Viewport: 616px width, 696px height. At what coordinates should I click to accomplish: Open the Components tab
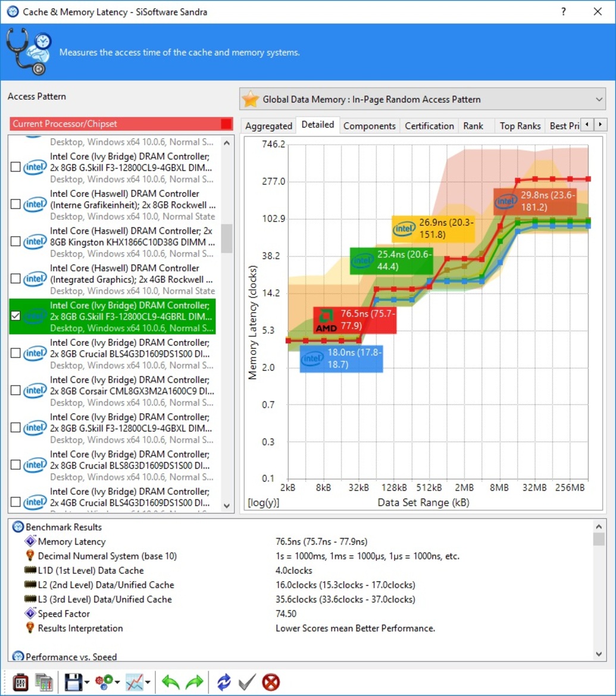(369, 126)
